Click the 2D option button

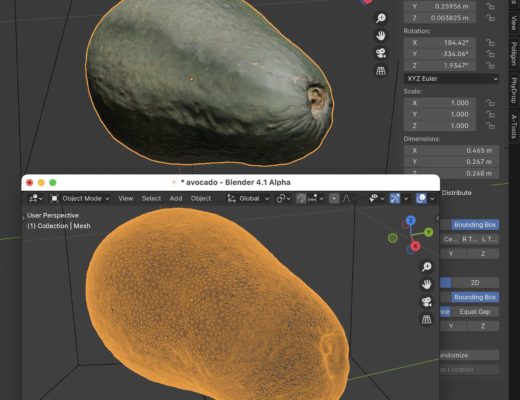pos(475,283)
